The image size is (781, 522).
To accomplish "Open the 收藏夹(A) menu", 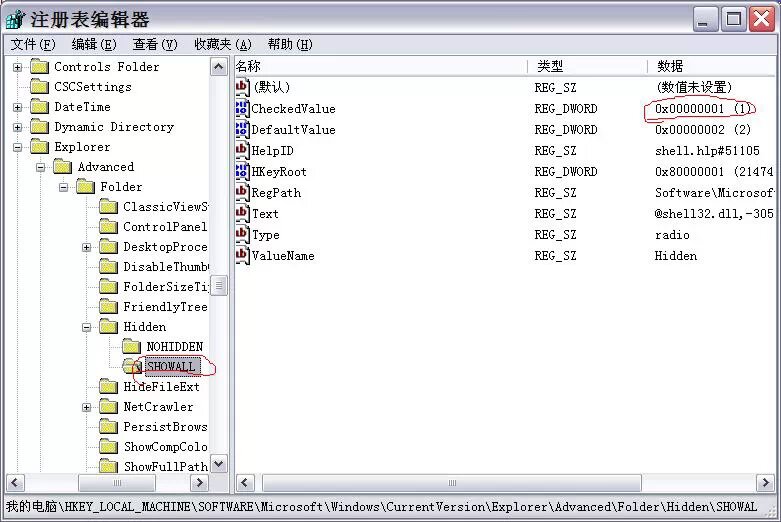I will [x=223, y=44].
